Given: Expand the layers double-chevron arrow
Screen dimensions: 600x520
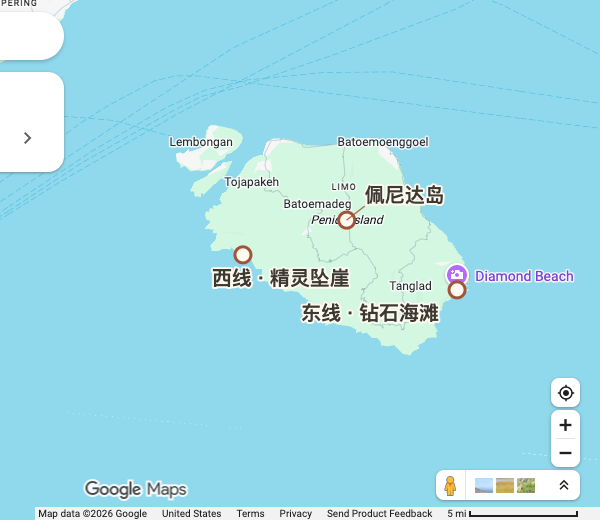Looking at the screenshot, I should click(564, 485).
